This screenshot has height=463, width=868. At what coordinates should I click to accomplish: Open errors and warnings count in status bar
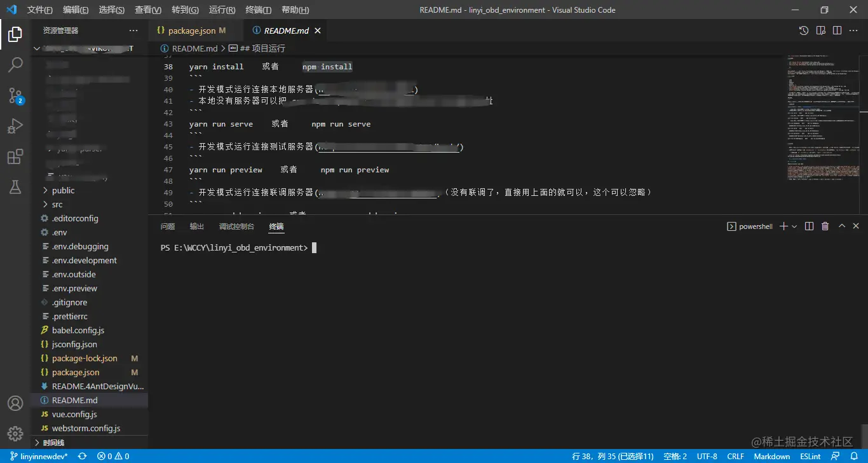tap(113, 456)
